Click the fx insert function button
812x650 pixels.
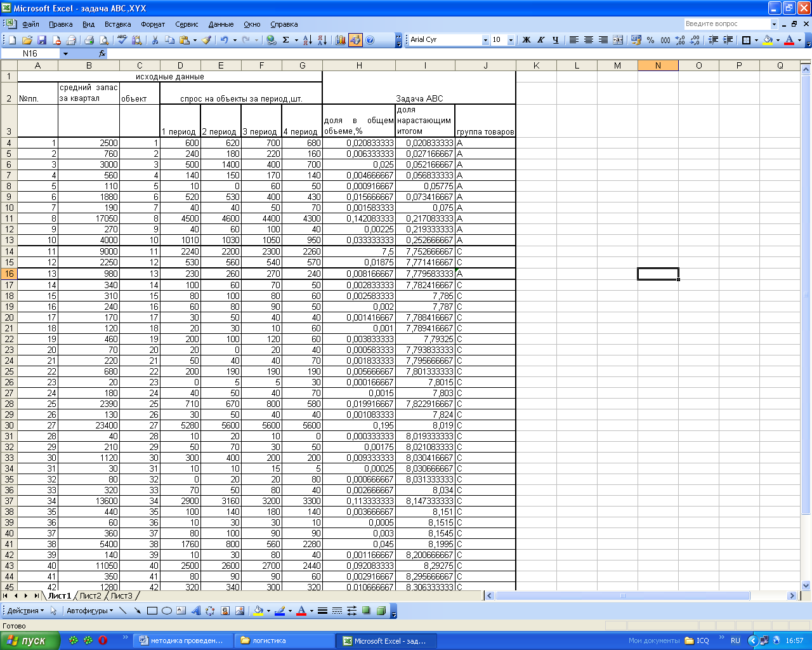[102, 54]
